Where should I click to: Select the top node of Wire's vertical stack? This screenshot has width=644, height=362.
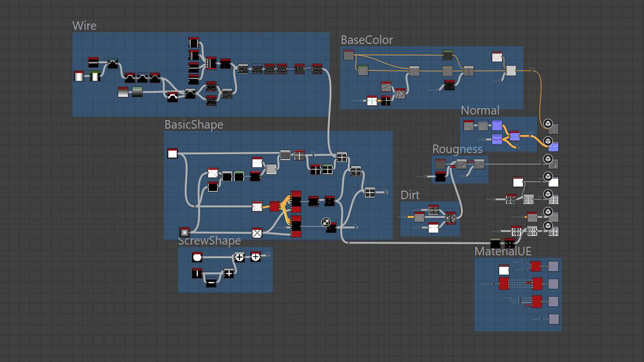click(194, 42)
